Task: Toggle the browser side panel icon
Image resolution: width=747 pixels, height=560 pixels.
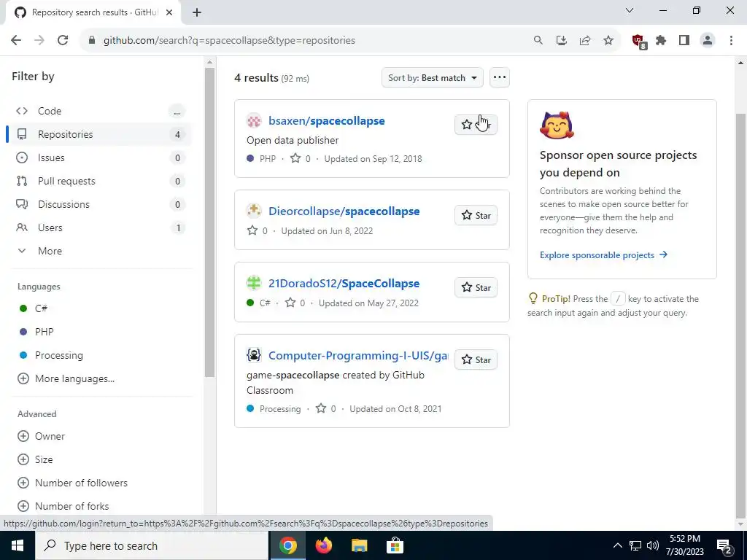Action: (x=684, y=41)
